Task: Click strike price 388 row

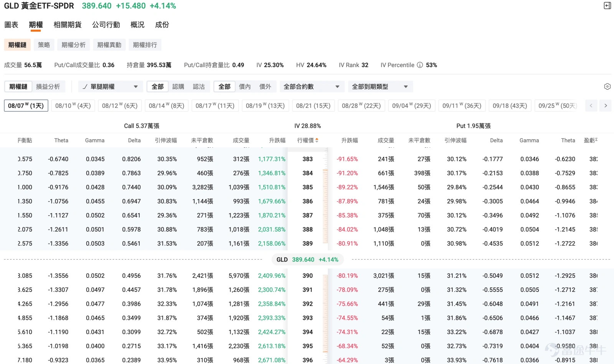Action: 307,229
